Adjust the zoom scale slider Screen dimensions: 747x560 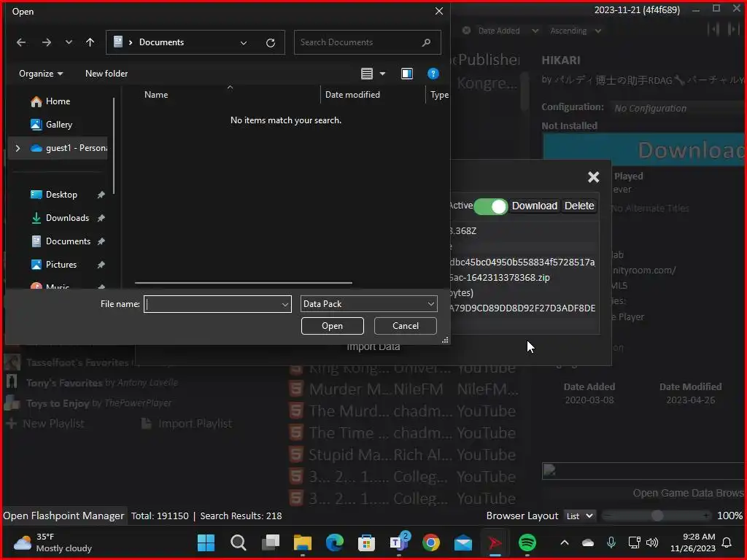pyautogui.click(x=657, y=516)
